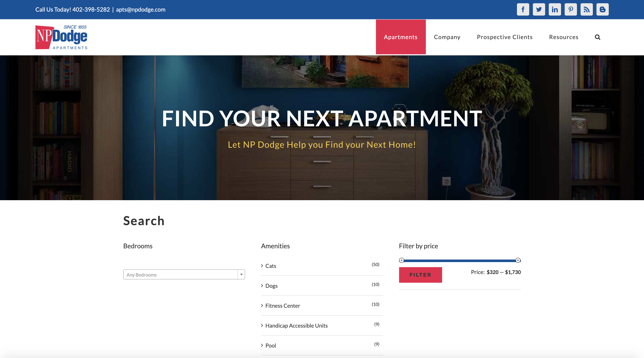
Task: Select the Cats amenity filter
Action: pyautogui.click(x=271, y=266)
